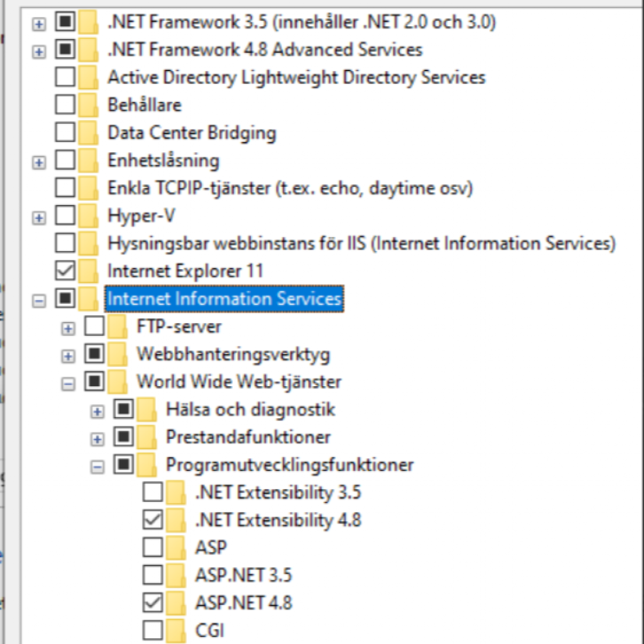
Task: Select the 'Webbhanteringsverktyg' label
Action: (x=233, y=355)
